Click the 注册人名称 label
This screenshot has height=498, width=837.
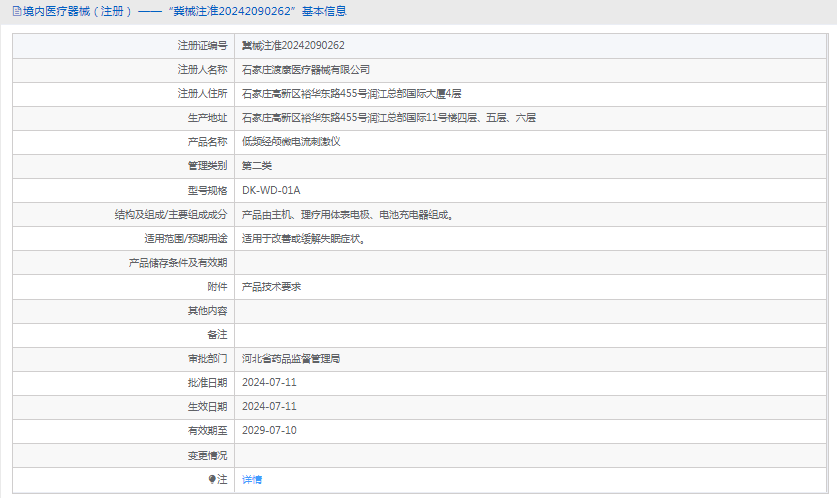pyautogui.click(x=202, y=70)
